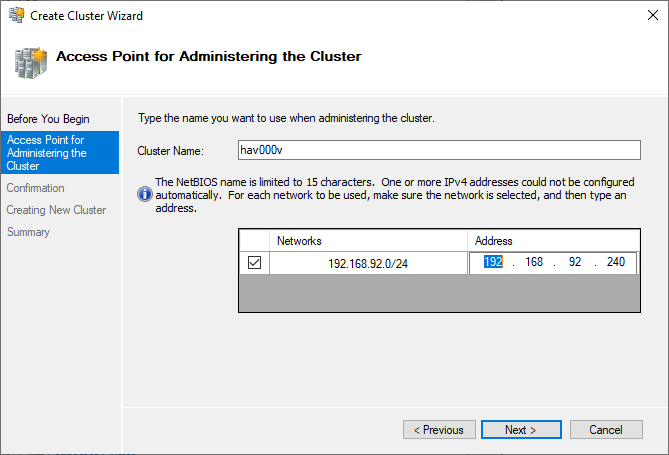The image size is (669, 455).
Task: Close the Create Cluster Wizard window
Action: coord(645,15)
